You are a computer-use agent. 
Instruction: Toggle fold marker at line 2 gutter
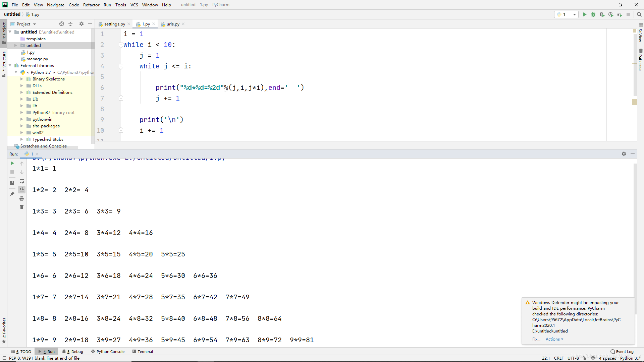pyautogui.click(x=121, y=45)
